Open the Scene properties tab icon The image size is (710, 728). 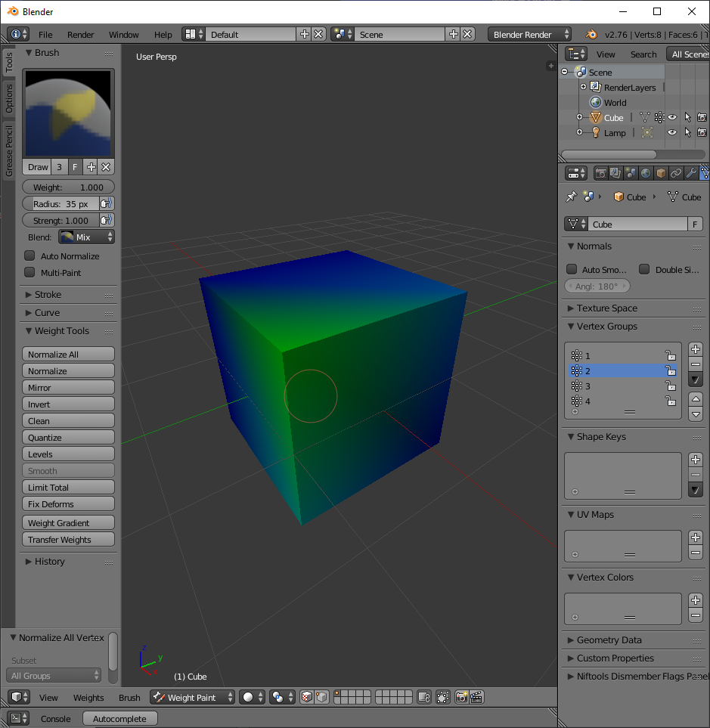coord(631,174)
